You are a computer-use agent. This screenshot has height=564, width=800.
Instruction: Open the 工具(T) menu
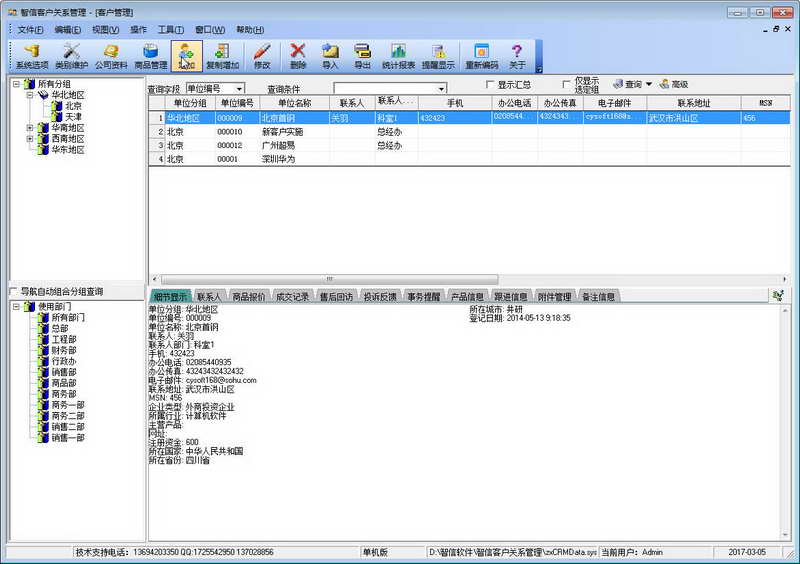[171, 30]
